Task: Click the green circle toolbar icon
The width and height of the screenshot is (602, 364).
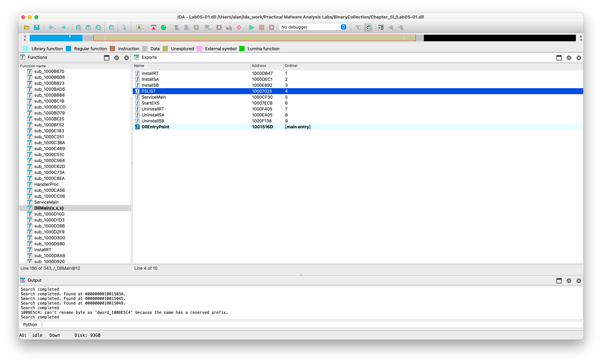Action: [163, 27]
